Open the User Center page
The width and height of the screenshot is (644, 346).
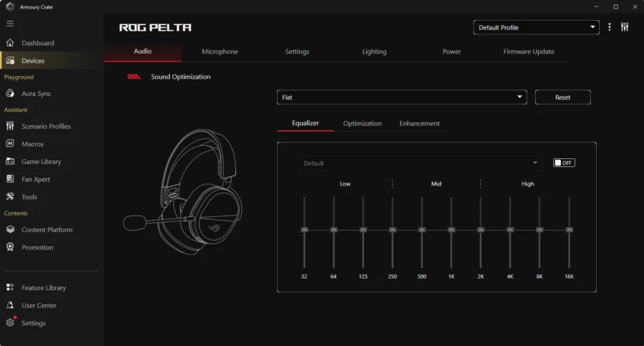39,305
